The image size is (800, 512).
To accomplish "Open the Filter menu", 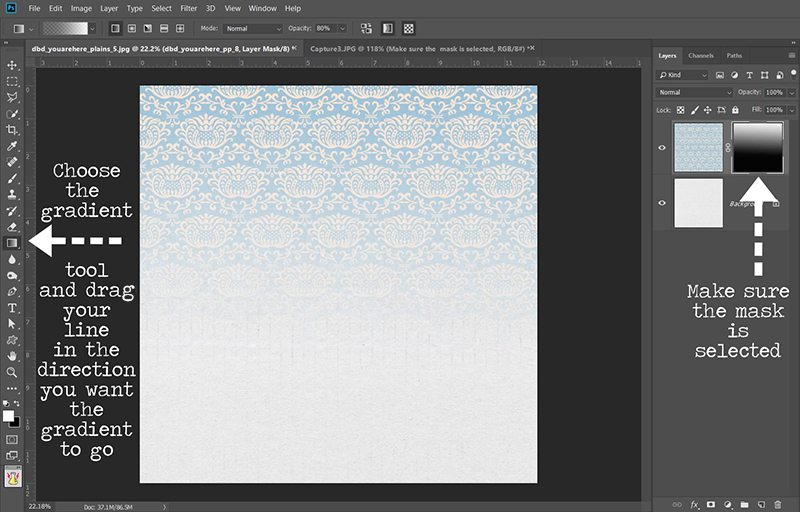I will point(189,8).
